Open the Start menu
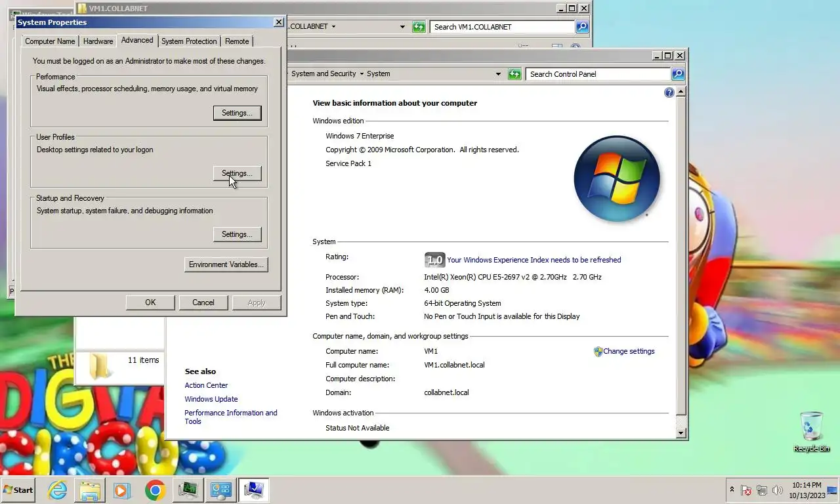Screen dimensions: 840x504 (x=18, y=490)
